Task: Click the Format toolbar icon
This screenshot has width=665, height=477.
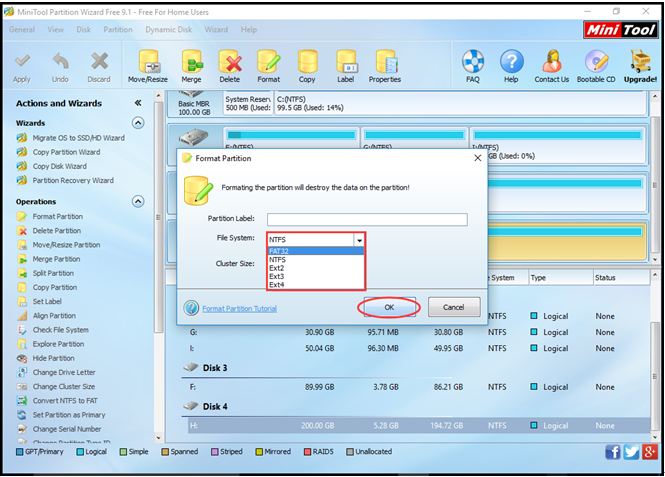Action: 268,62
